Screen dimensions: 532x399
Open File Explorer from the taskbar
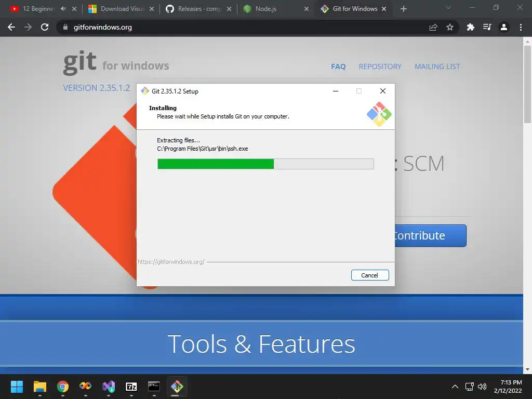[x=39, y=387]
